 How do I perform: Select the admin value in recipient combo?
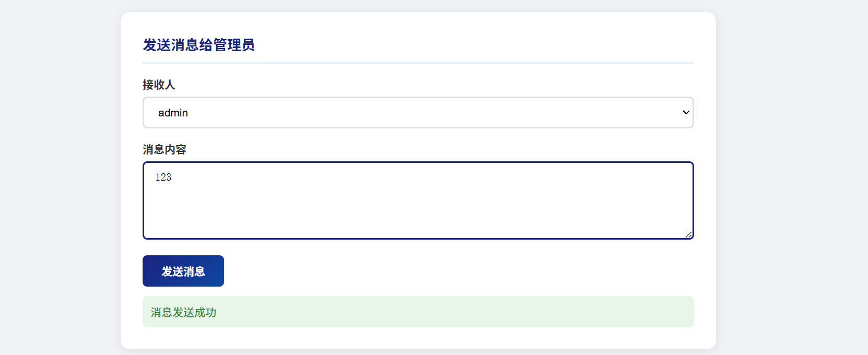pyautogui.click(x=173, y=113)
